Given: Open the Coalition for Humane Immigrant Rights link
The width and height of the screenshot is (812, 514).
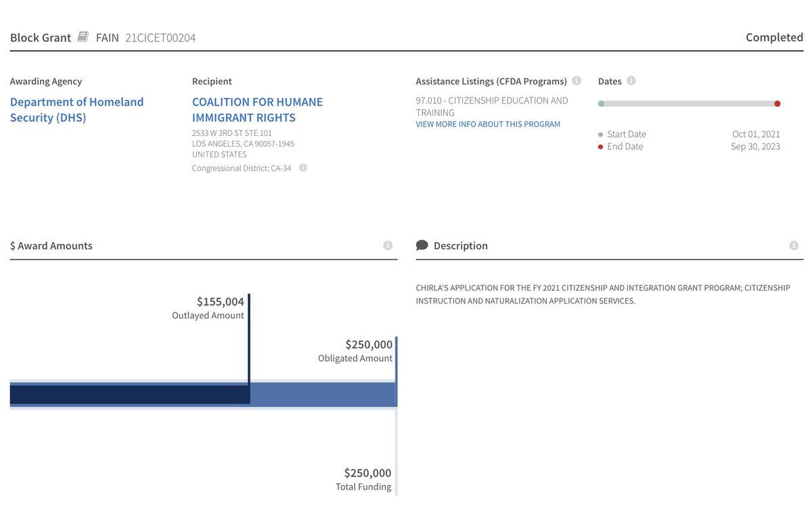Looking at the screenshot, I should tap(257, 110).
